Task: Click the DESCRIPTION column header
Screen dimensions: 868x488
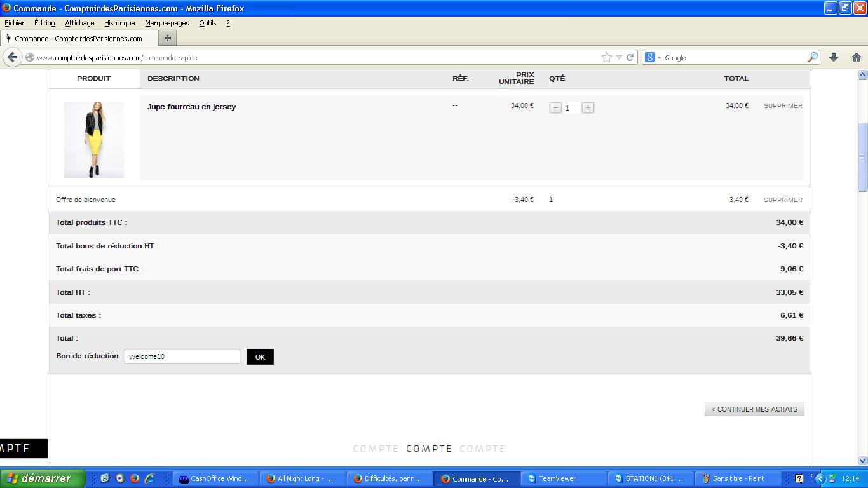Action: tap(173, 78)
